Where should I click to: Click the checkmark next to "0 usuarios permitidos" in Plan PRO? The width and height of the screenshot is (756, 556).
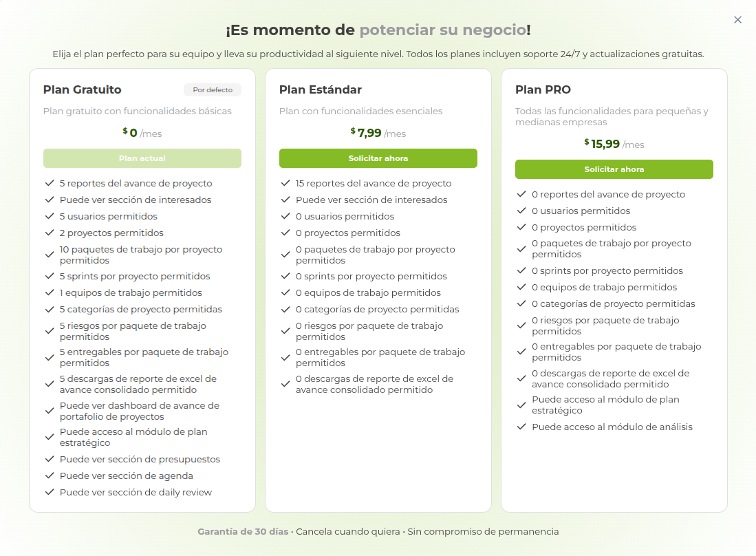pyautogui.click(x=521, y=211)
